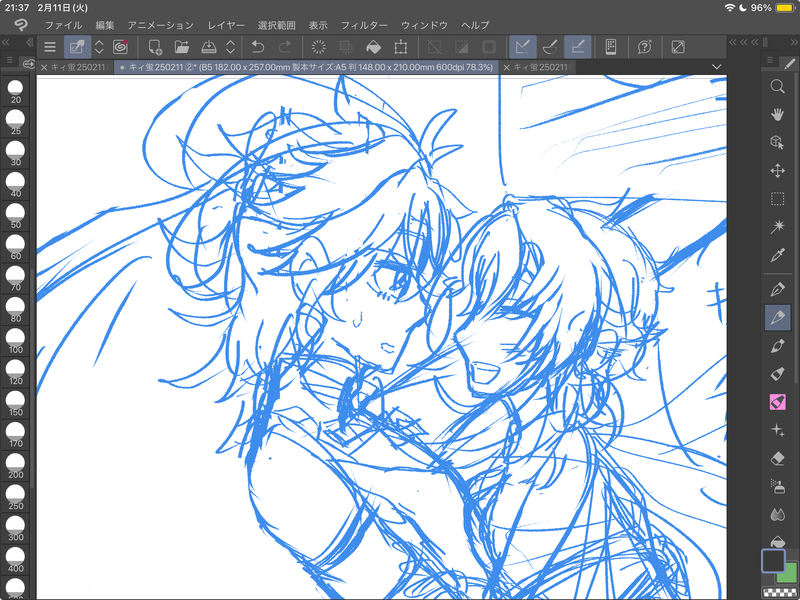Open the hamburger command bar menu
Viewport: 800px width, 600px height.
(x=49, y=47)
